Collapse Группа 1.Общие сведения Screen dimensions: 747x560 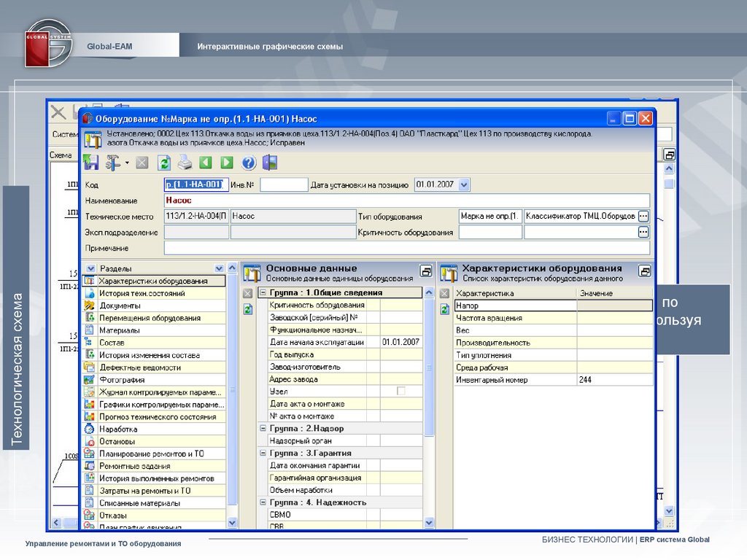point(263,293)
